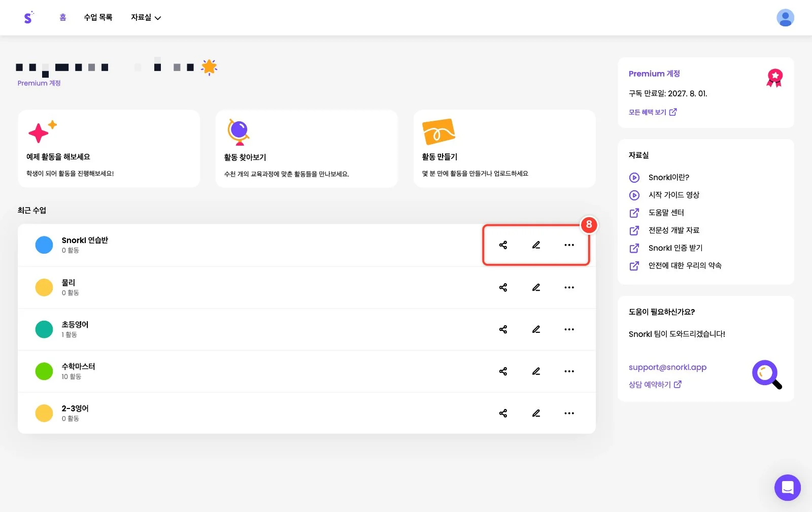This screenshot has height=512, width=812.
Task: Open more options for Snorkl 연습반
Action: [x=569, y=245]
